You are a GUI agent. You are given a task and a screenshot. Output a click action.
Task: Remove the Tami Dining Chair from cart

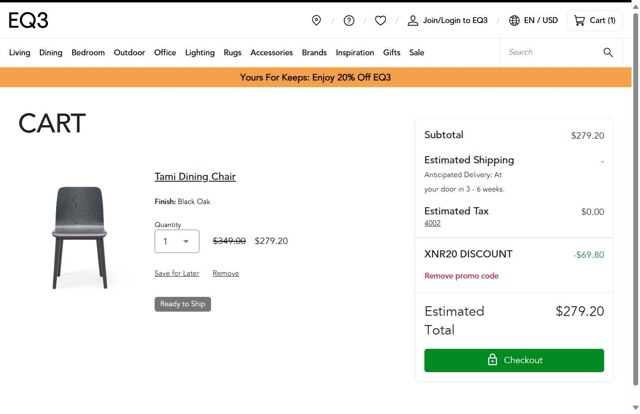226,273
